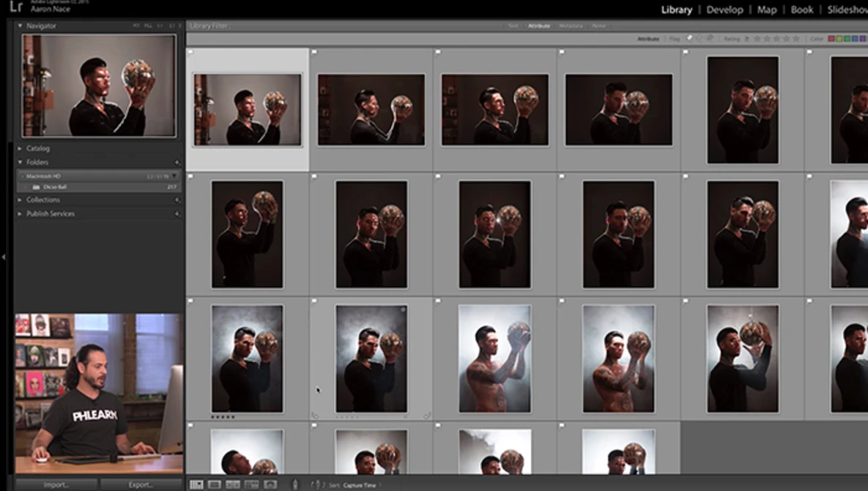The image size is (868, 491).
Task: Click the rating operator symbol beside Rating
Action: [x=746, y=39]
